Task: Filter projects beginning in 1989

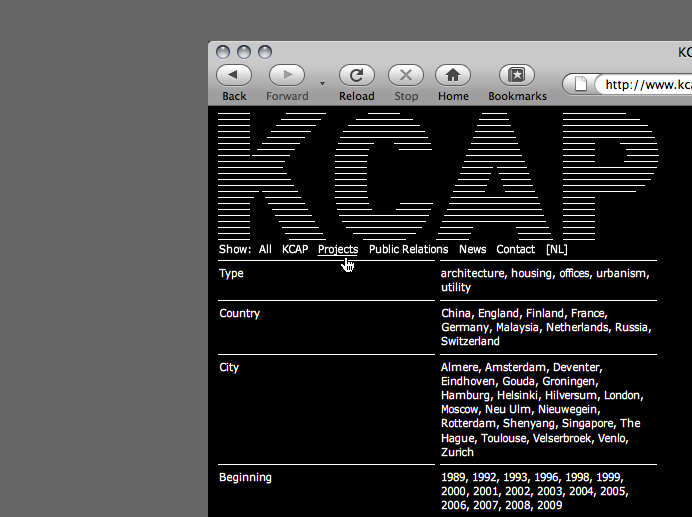Action: [x=453, y=477]
